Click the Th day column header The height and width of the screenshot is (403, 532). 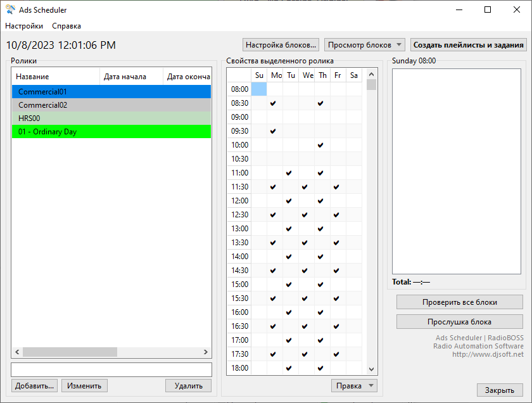[x=322, y=75]
